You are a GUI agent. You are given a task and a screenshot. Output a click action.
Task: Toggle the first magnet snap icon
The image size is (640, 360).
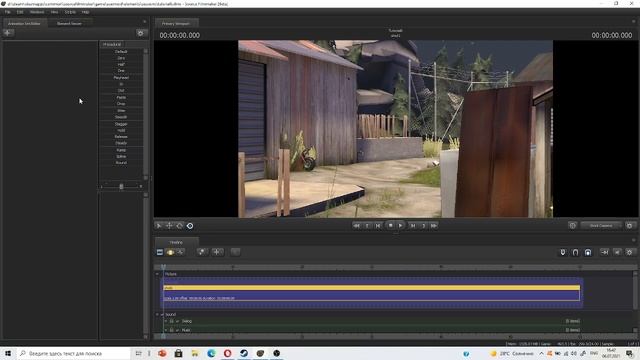(x=563, y=253)
